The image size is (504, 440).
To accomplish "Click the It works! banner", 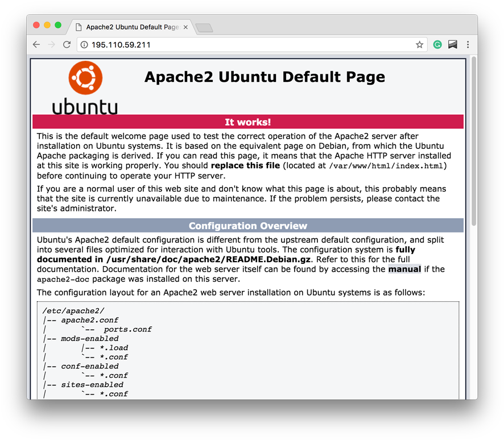I will (249, 121).
